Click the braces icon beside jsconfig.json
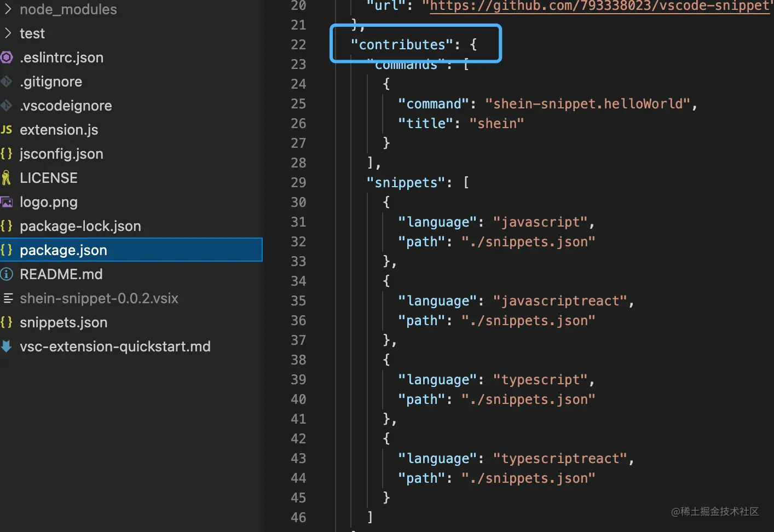Image resolution: width=774 pixels, height=532 pixels. (7, 153)
